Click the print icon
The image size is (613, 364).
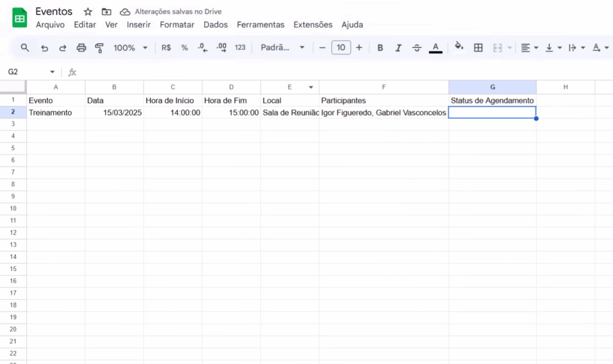(81, 48)
